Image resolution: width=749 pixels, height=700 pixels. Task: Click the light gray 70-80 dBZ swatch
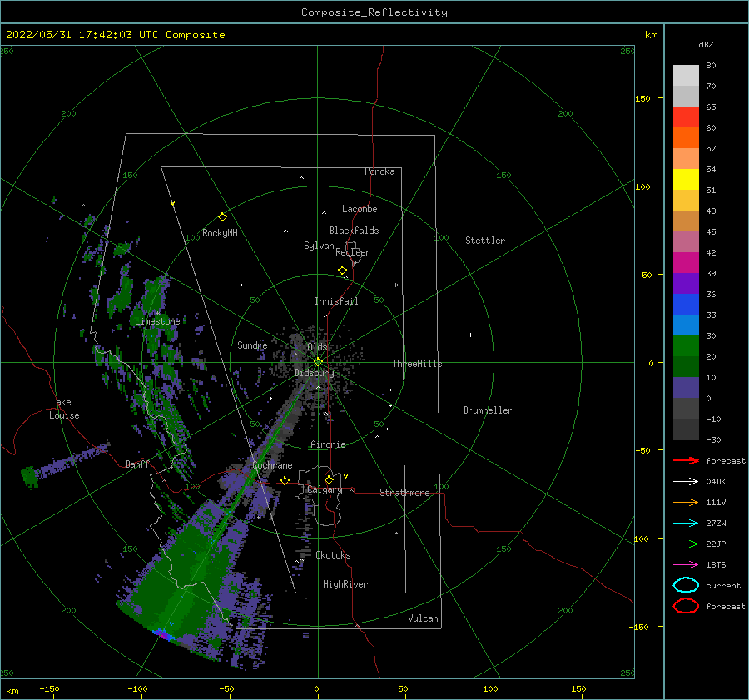(x=686, y=76)
